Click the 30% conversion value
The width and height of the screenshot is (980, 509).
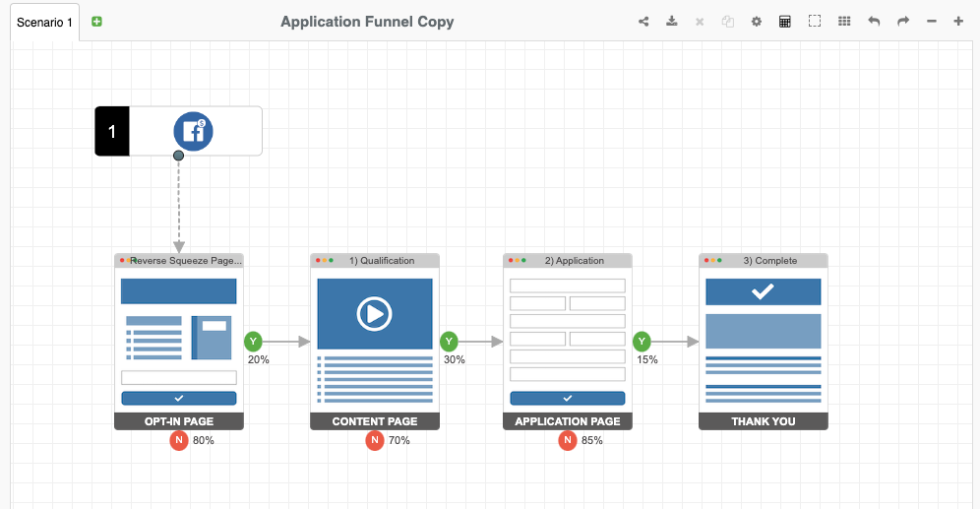(455, 359)
